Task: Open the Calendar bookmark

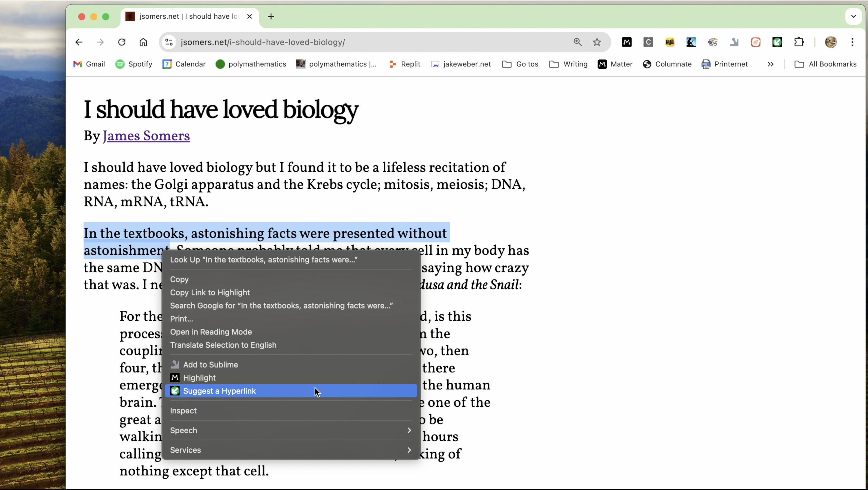Action: (x=184, y=64)
